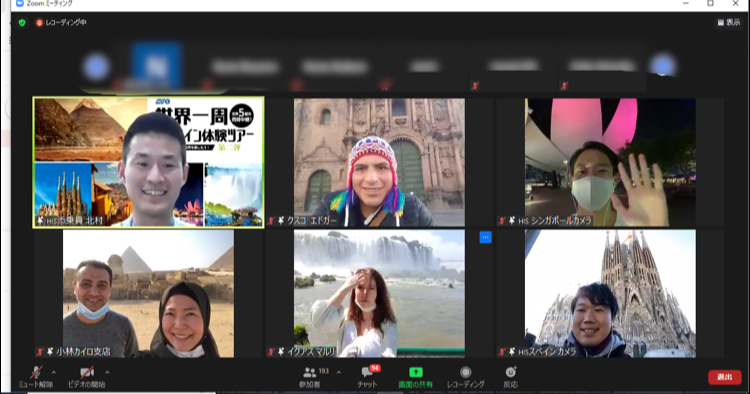Open blue more-options button on Iguazu tile
This screenshot has height=394, width=750.
tap(485, 237)
